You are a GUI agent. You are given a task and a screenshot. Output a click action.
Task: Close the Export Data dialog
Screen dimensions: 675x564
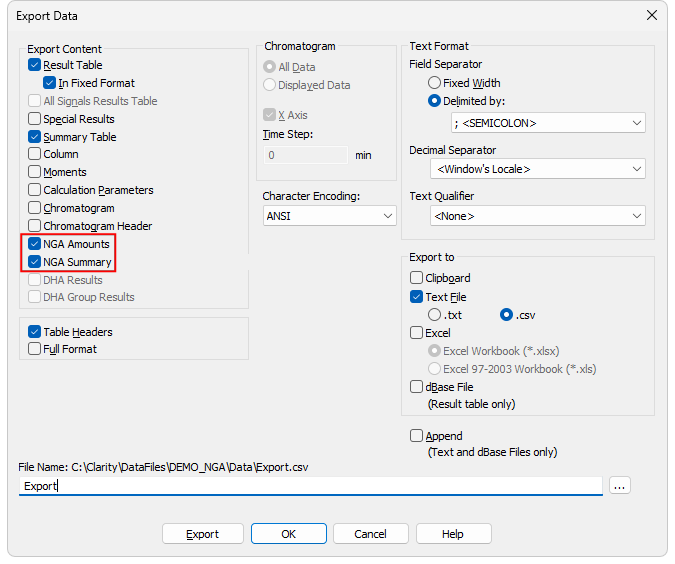pyautogui.click(x=652, y=15)
